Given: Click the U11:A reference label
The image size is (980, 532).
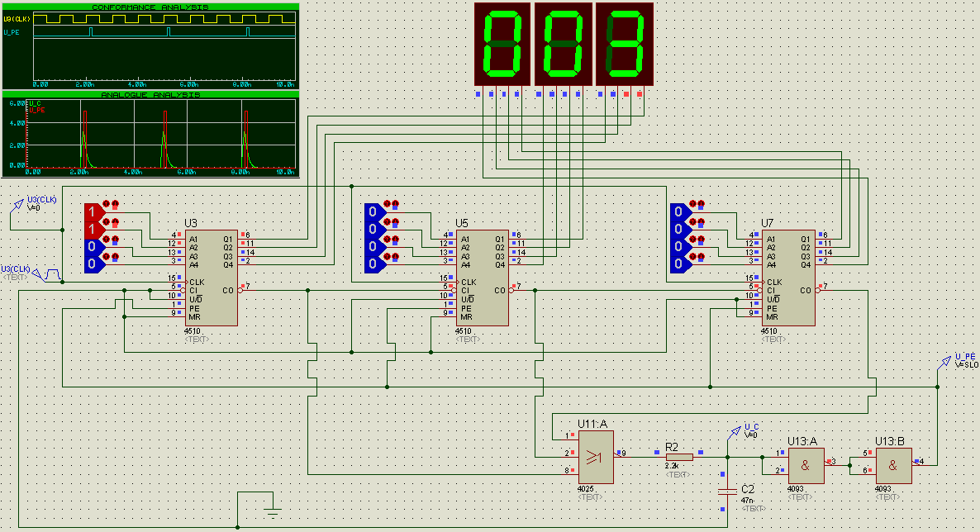Looking at the screenshot, I should tap(592, 424).
